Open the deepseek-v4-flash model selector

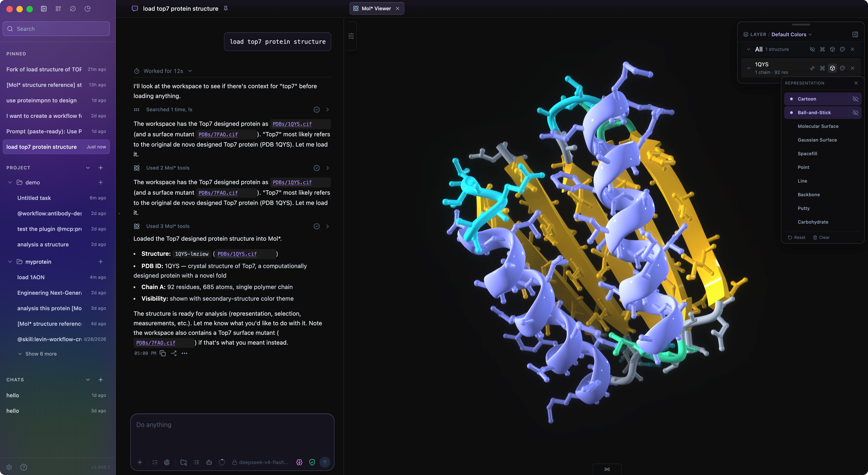[260, 462]
